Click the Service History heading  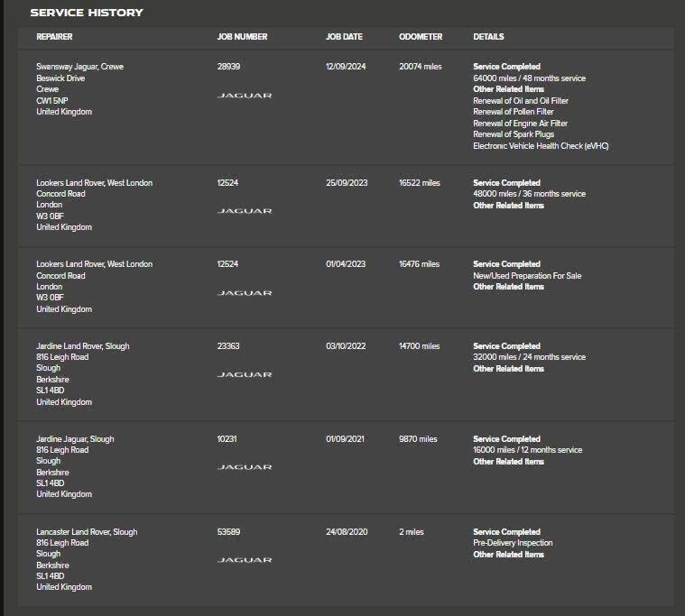[87, 13]
